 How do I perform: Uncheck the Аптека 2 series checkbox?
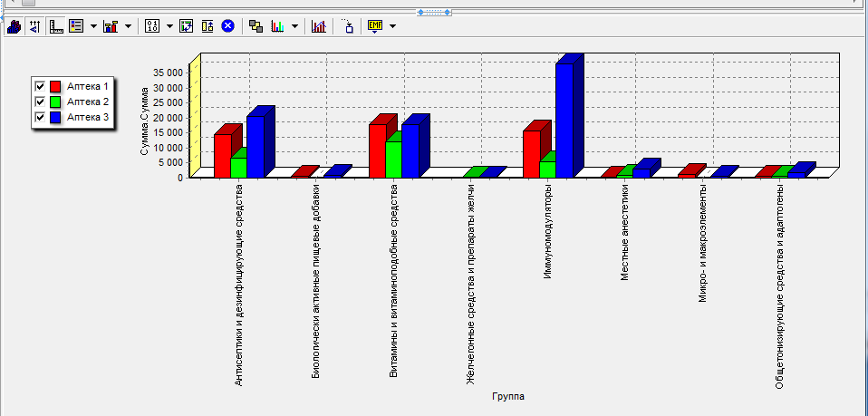[x=40, y=102]
